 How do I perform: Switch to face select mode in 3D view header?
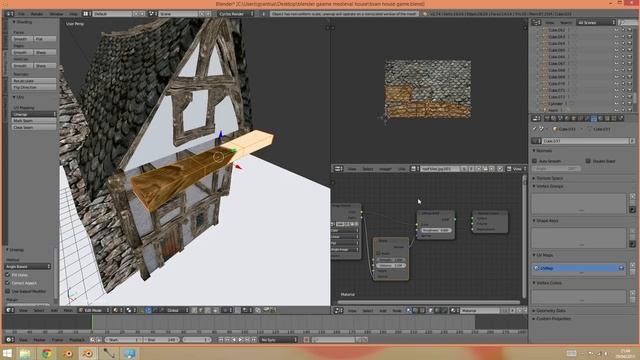[208, 310]
